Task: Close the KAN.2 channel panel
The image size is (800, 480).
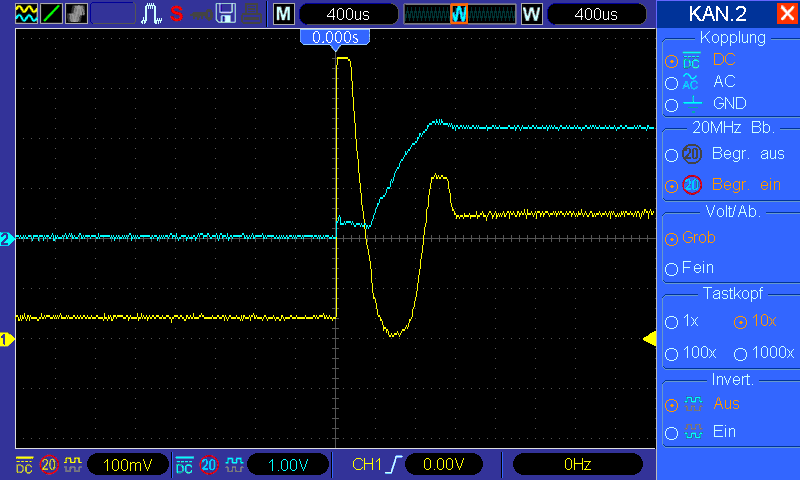Action: pyautogui.click(x=787, y=13)
